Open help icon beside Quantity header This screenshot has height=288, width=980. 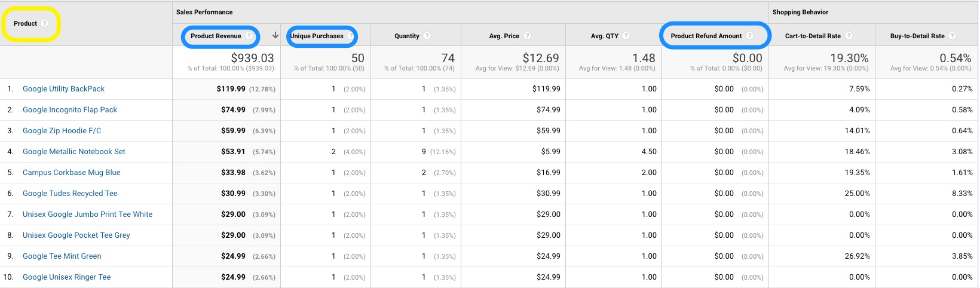pyautogui.click(x=427, y=36)
